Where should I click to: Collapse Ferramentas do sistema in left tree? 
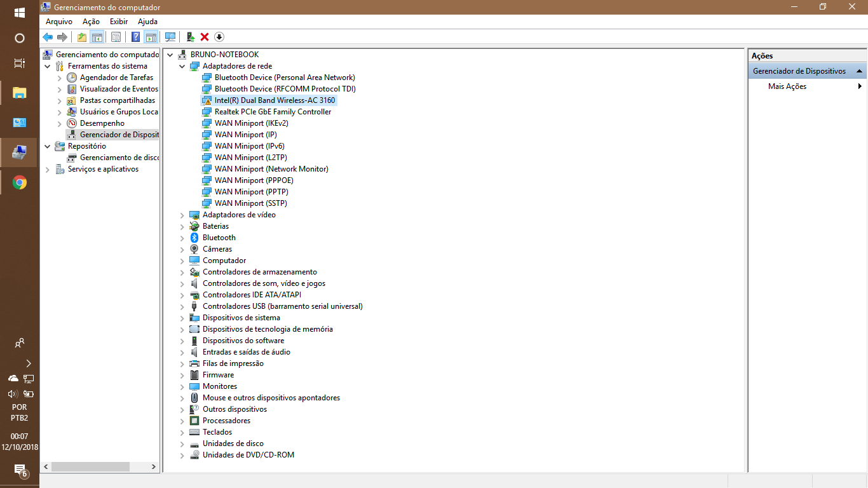tap(48, 66)
